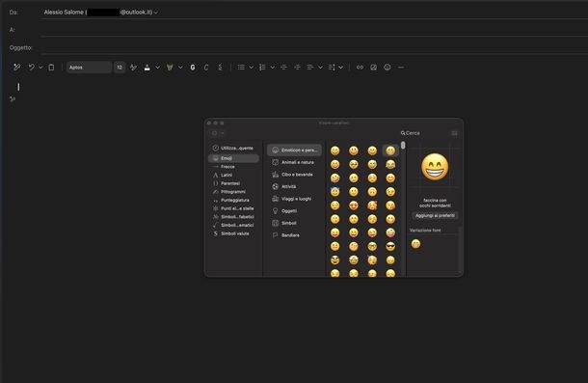The width and height of the screenshot is (588, 383).
Task: Apply the text highlight color
Action: point(170,68)
